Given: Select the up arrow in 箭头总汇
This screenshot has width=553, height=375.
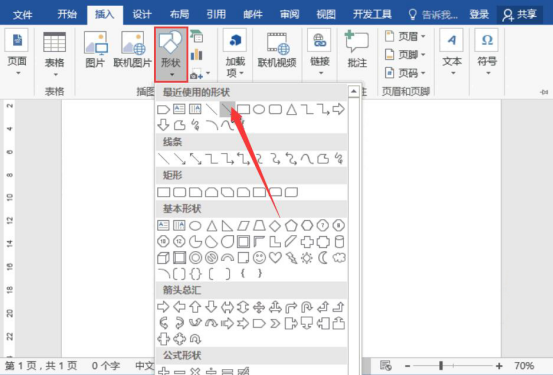Looking at the screenshot, I should [x=195, y=307].
